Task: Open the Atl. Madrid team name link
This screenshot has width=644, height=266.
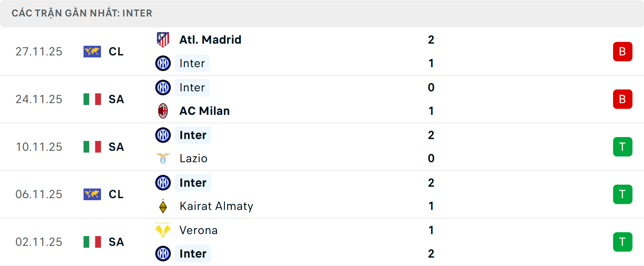Action: pyautogui.click(x=210, y=39)
